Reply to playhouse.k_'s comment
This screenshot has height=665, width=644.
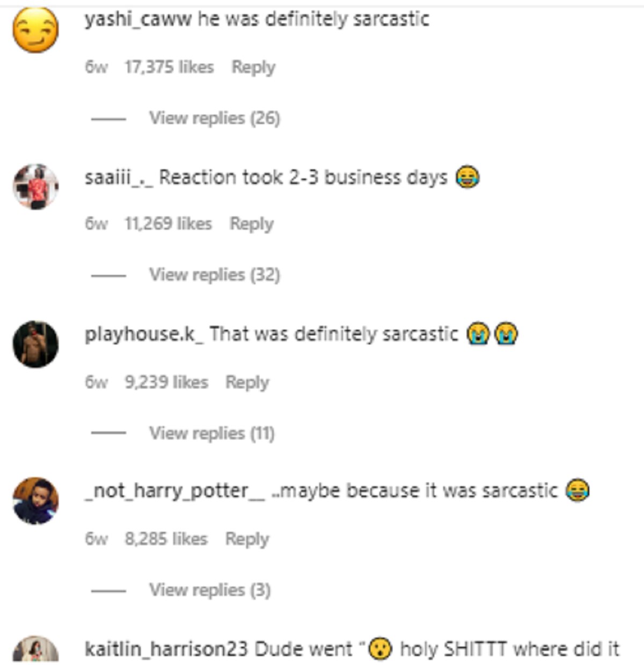247,382
